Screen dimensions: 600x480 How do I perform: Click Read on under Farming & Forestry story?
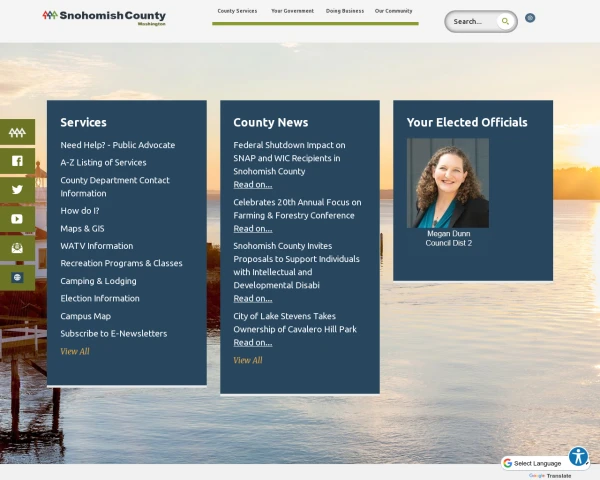click(253, 229)
